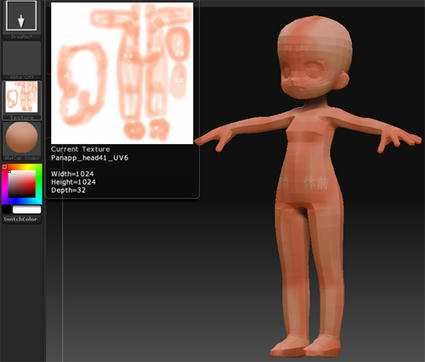Screen dimensions: 425x362
Task: Open the Alpha Off slot
Action: pyautogui.click(x=22, y=59)
